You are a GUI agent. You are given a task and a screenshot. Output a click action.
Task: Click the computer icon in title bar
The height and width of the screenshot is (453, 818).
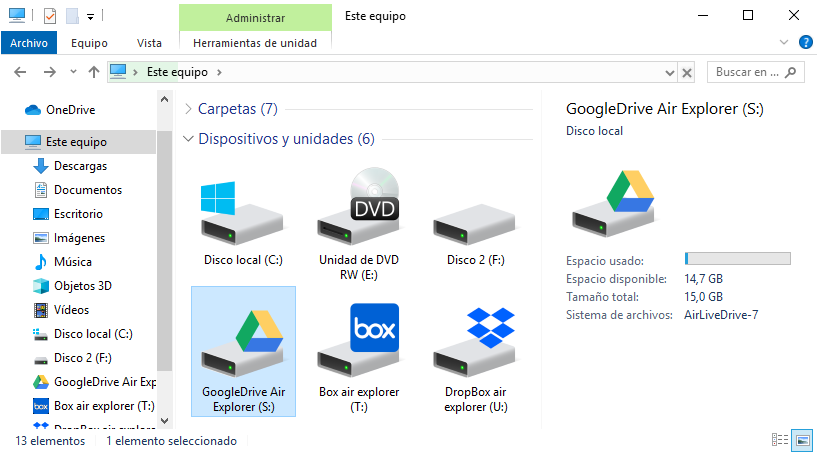click(17, 16)
